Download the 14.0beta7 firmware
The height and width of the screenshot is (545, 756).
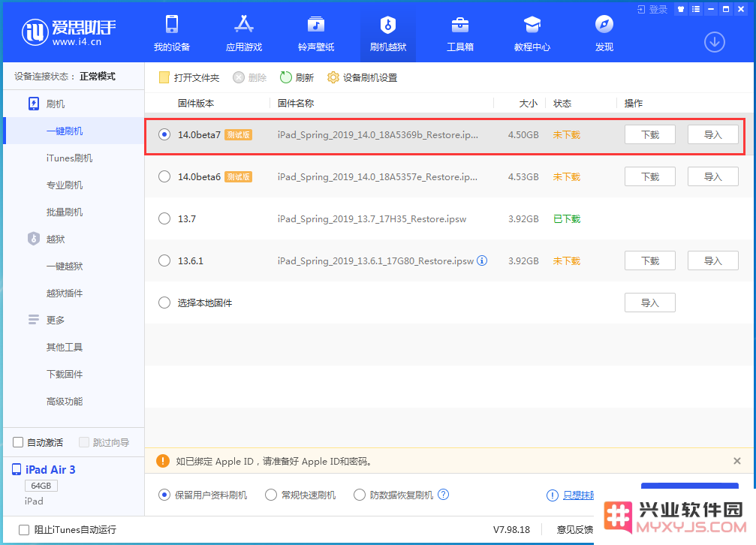tap(650, 134)
